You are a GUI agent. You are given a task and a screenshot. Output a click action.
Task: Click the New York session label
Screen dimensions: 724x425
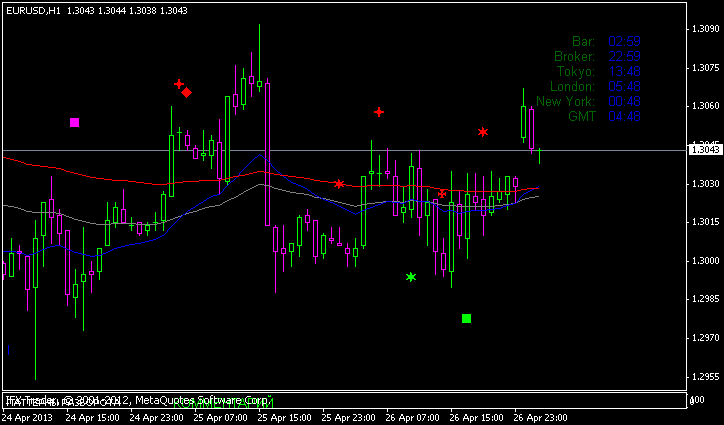click(566, 101)
